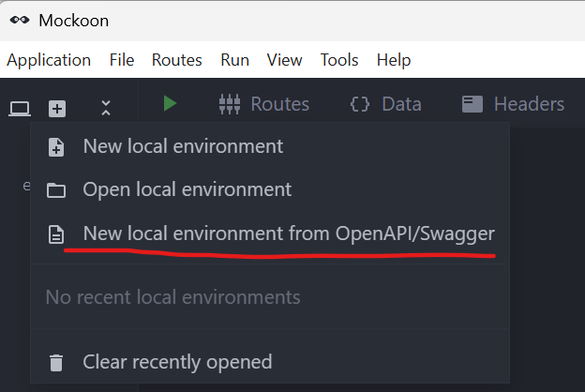Start the server with green play button

click(x=170, y=103)
